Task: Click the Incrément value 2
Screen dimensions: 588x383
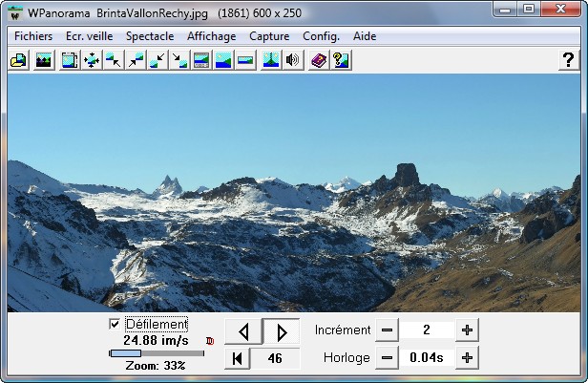Action: 427,330
